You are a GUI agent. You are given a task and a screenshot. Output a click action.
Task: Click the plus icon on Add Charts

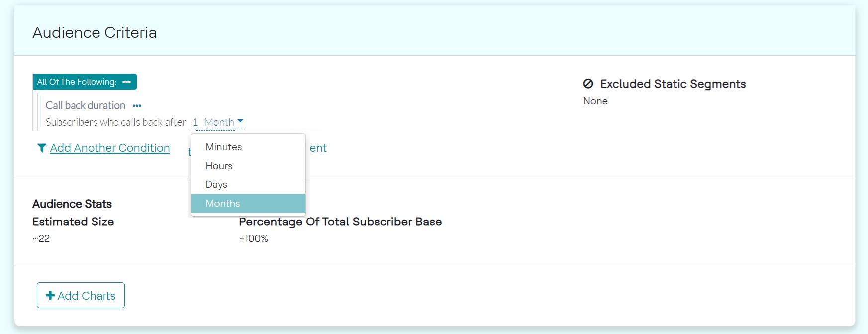50,295
